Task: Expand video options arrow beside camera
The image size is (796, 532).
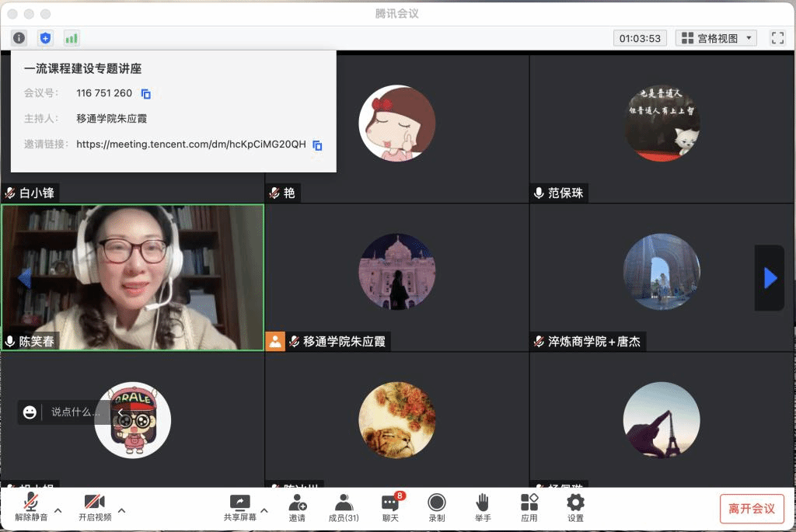Action: click(x=121, y=510)
